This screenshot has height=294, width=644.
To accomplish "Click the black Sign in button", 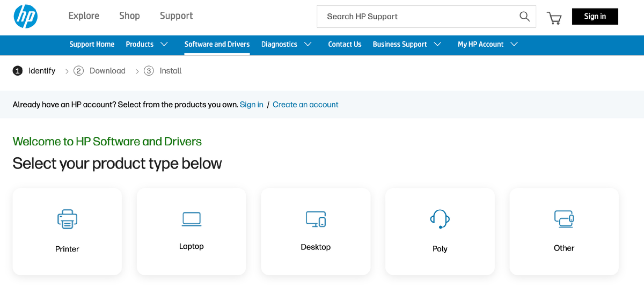I will click(x=595, y=17).
